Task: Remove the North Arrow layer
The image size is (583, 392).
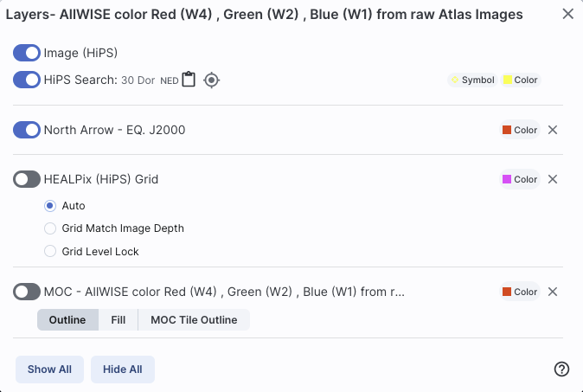Action: 553,130
